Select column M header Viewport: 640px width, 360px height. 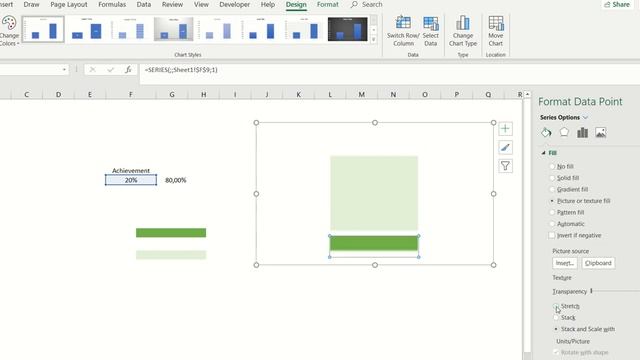362,94
